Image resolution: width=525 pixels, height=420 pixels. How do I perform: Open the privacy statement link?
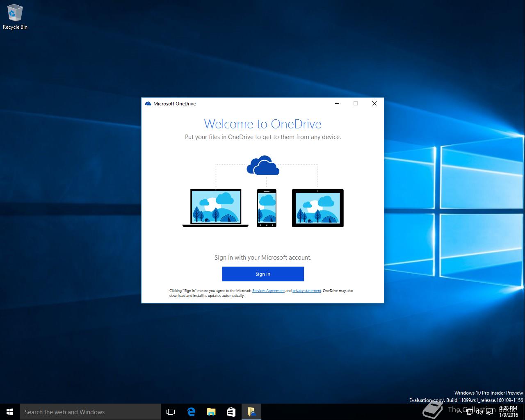(307, 291)
